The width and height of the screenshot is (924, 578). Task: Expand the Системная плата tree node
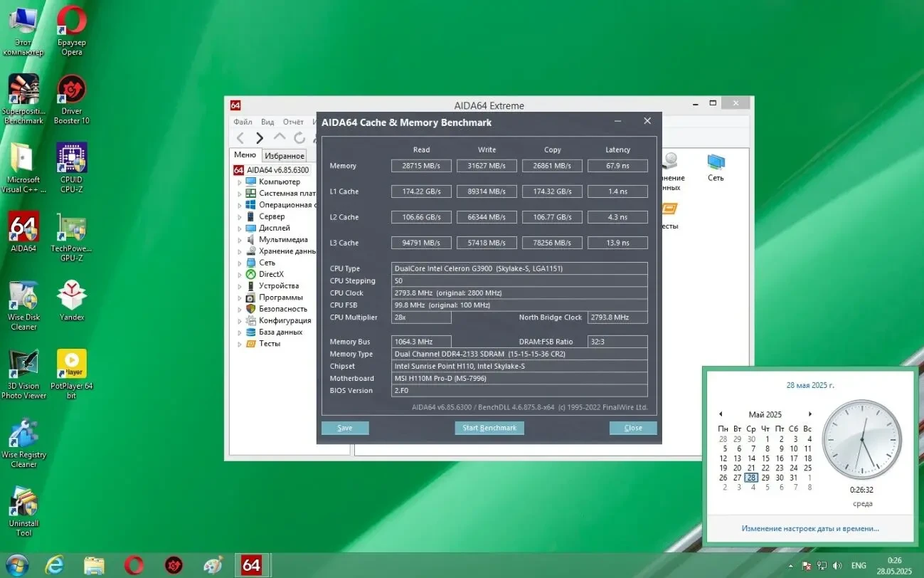(241, 193)
